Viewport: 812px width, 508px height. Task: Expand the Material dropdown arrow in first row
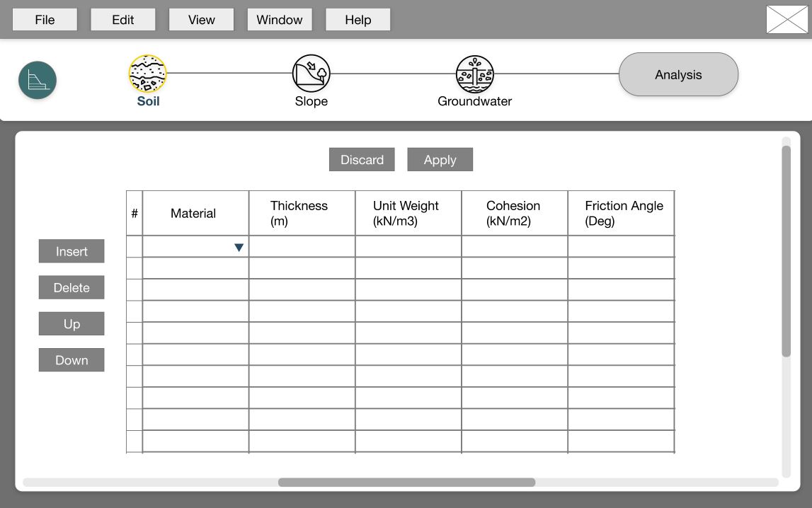(239, 248)
